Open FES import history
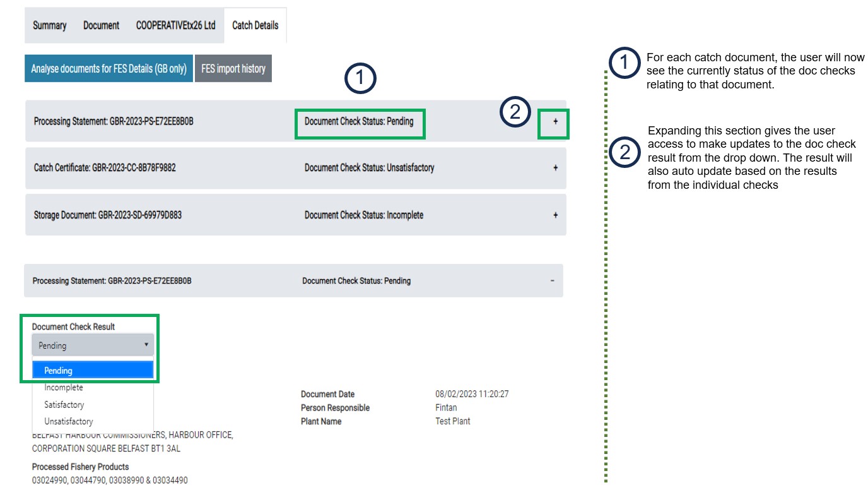Viewport: 868px width, 490px height. [233, 69]
